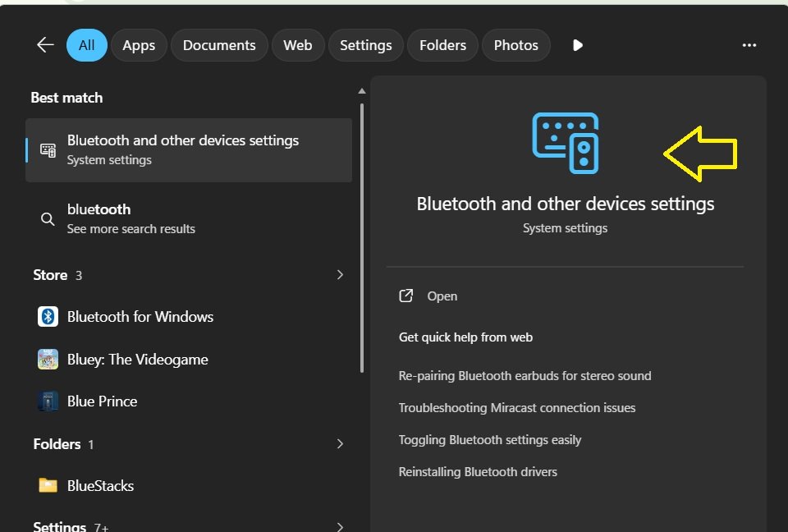Switch to the Documents filter tab
This screenshot has height=532, width=788.
(x=219, y=45)
